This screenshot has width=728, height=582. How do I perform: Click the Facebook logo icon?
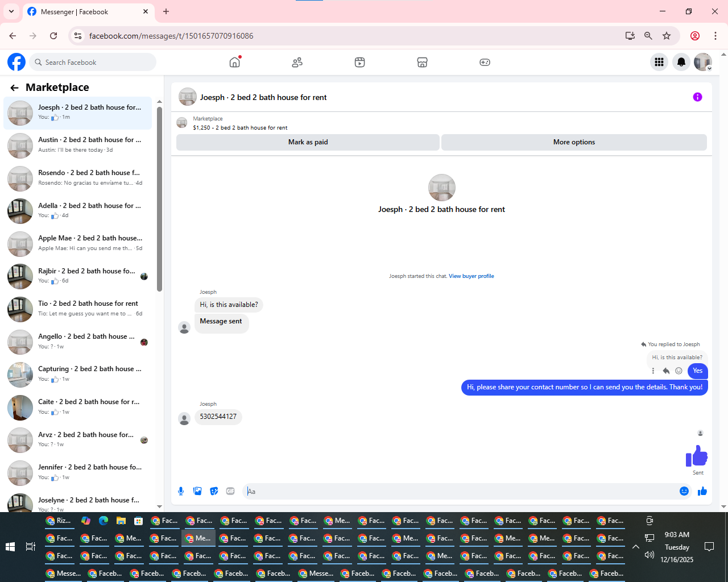click(x=16, y=62)
